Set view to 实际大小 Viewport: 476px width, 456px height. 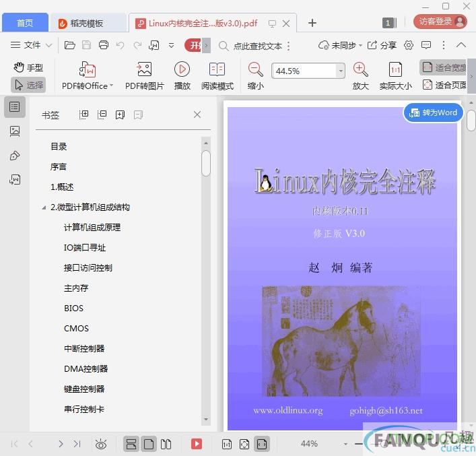[x=396, y=76]
